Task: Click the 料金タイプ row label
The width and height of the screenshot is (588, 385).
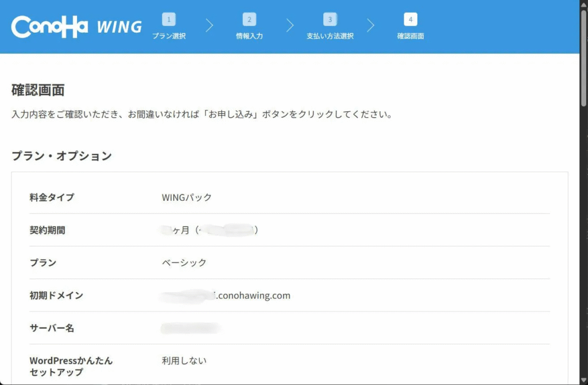Action: tap(52, 197)
